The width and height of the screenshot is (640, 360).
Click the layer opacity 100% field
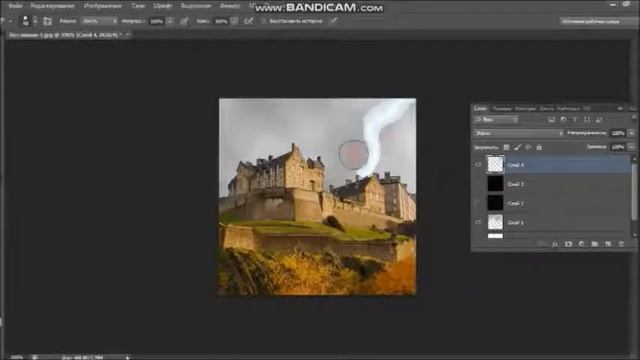pyautogui.click(x=618, y=133)
